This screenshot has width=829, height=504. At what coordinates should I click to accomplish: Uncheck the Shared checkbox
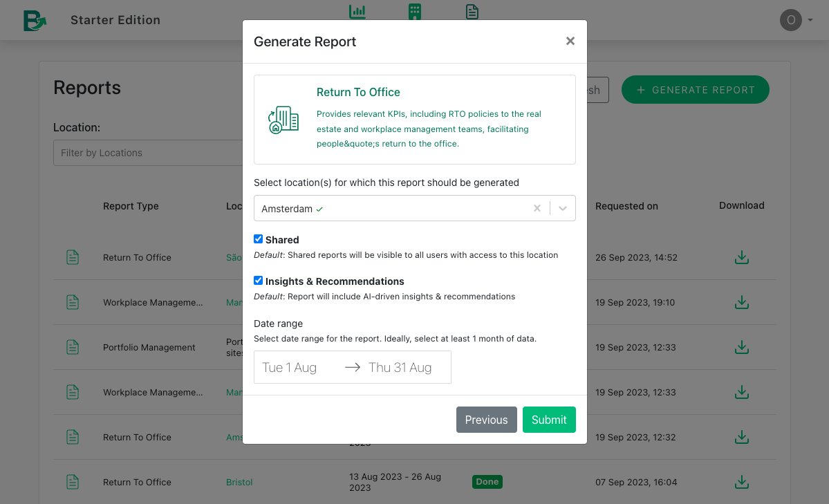[x=258, y=239]
